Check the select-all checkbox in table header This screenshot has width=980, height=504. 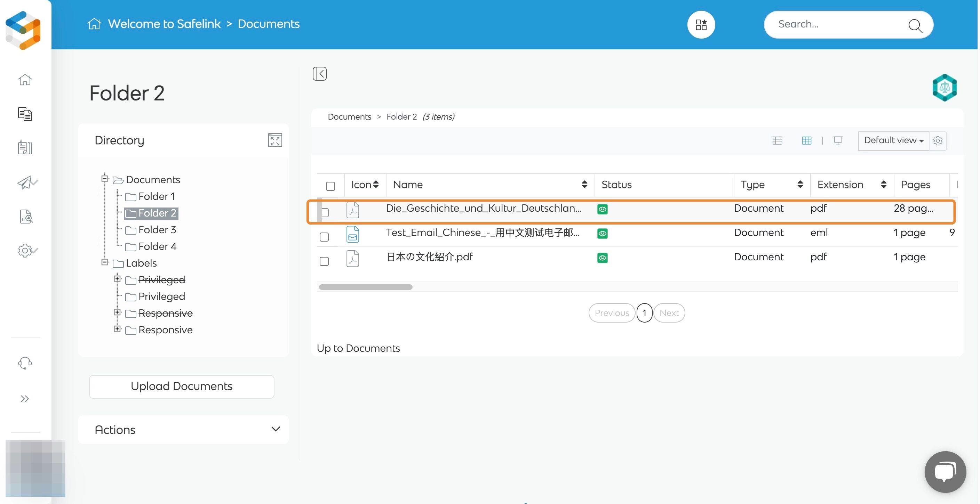coord(330,186)
